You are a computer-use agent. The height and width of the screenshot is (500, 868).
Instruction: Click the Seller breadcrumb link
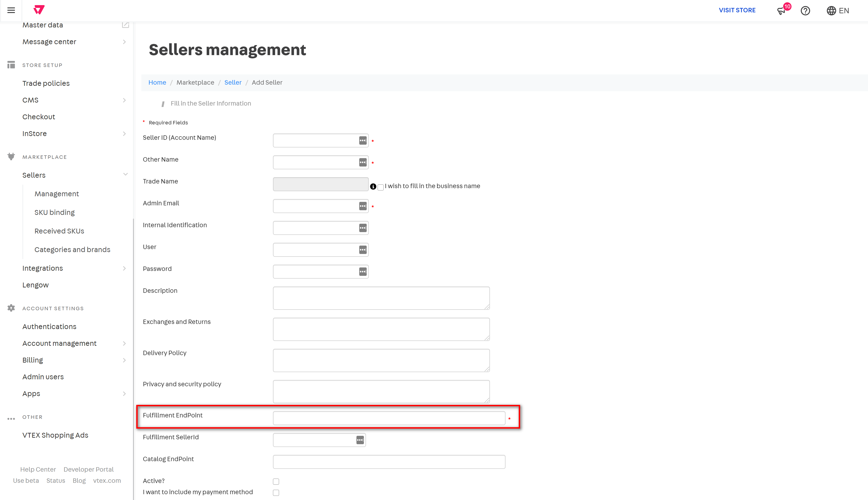click(233, 82)
